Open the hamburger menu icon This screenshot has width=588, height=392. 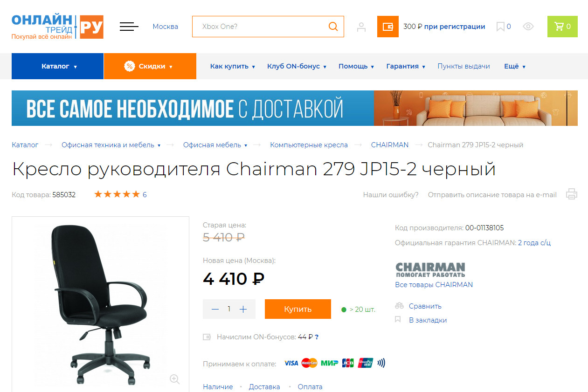pos(129,27)
